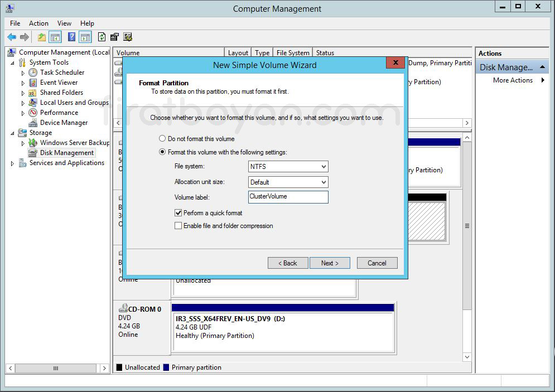This screenshot has height=392, width=555.
Task: Click the blue Help toolbar icon
Action: 71,37
